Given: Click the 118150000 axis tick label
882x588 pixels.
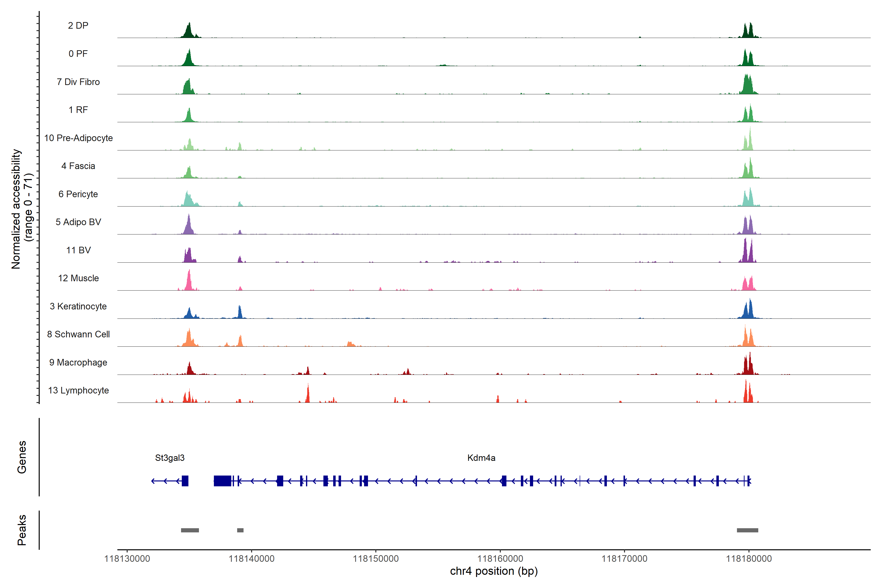Looking at the screenshot, I should [x=376, y=559].
